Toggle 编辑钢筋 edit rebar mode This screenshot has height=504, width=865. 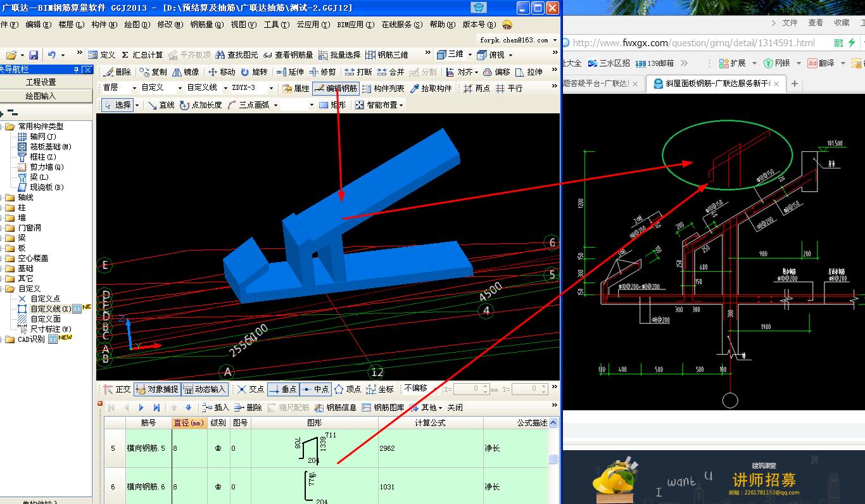336,89
